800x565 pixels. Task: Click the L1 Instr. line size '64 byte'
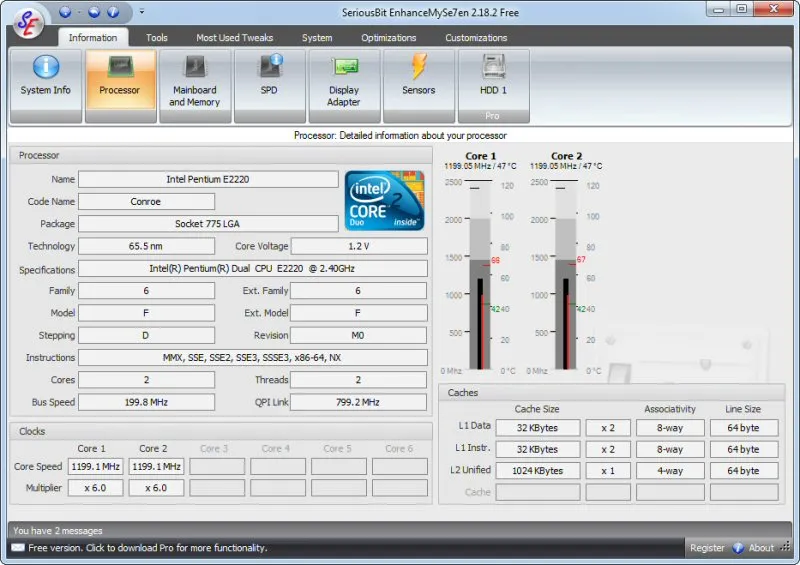[744, 449]
